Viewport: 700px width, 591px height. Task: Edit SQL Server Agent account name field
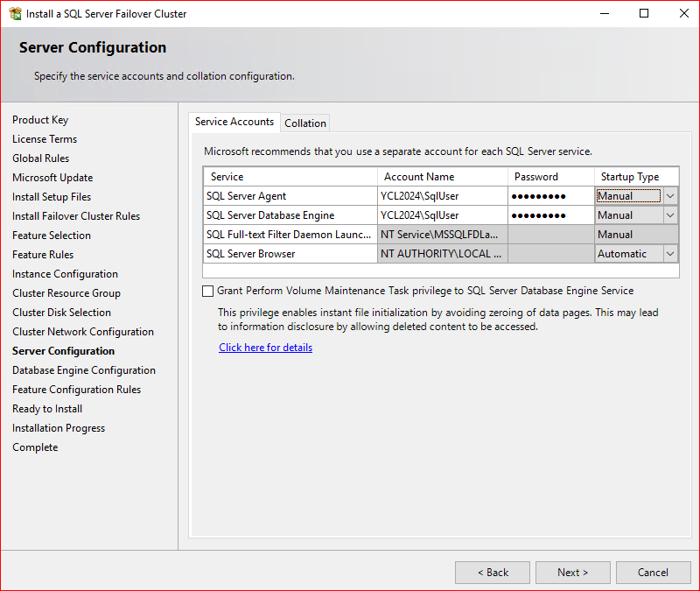(x=443, y=196)
